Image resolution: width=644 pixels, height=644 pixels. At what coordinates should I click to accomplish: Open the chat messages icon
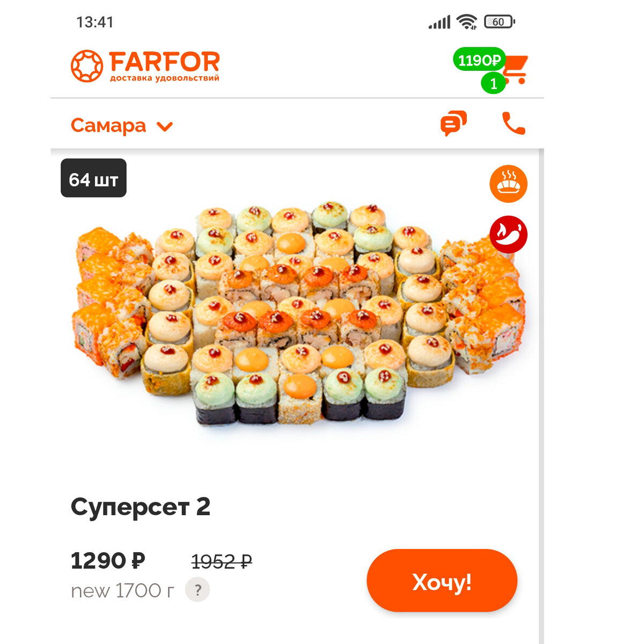point(453,123)
